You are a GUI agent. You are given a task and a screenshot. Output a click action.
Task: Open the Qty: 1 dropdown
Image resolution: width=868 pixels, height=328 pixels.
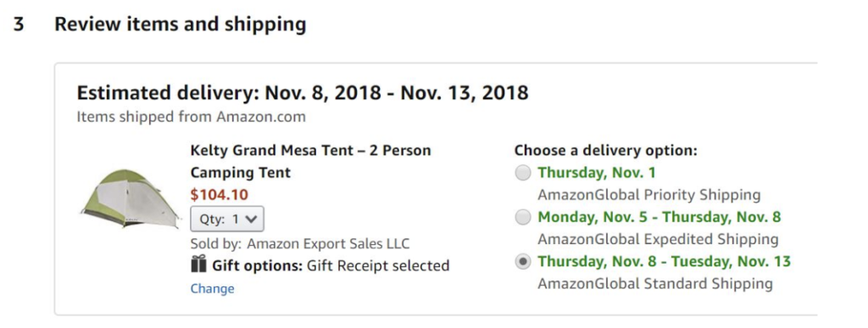click(x=227, y=219)
